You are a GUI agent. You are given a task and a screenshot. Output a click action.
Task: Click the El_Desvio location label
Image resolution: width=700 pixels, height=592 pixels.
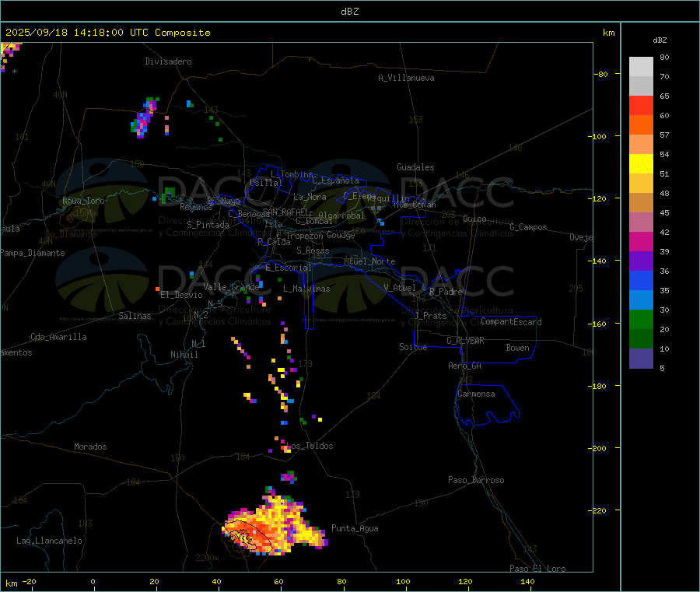click(181, 295)
